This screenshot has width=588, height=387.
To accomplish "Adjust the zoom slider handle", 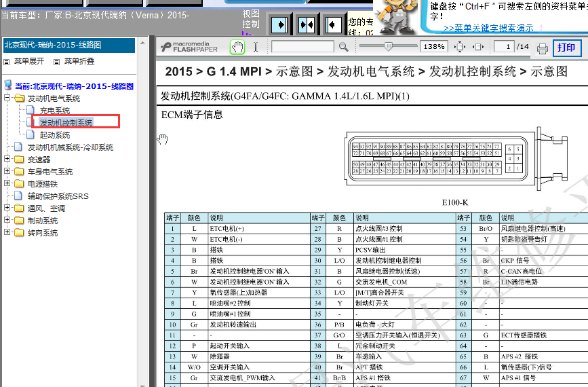I will pos(389,47).
